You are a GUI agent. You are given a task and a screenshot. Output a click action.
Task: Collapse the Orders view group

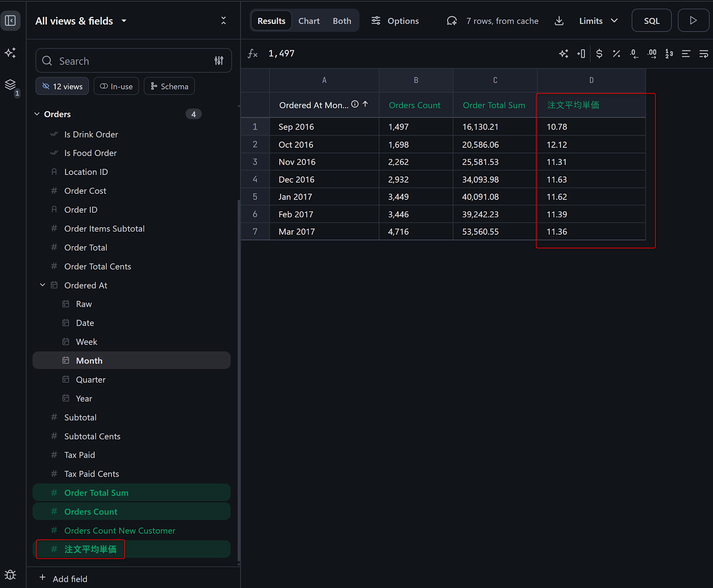37,114
